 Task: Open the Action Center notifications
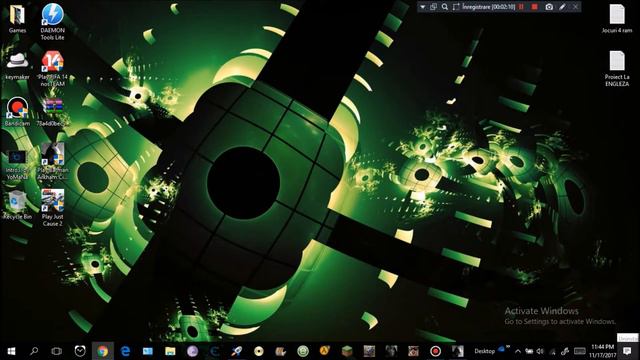(627, 351)
